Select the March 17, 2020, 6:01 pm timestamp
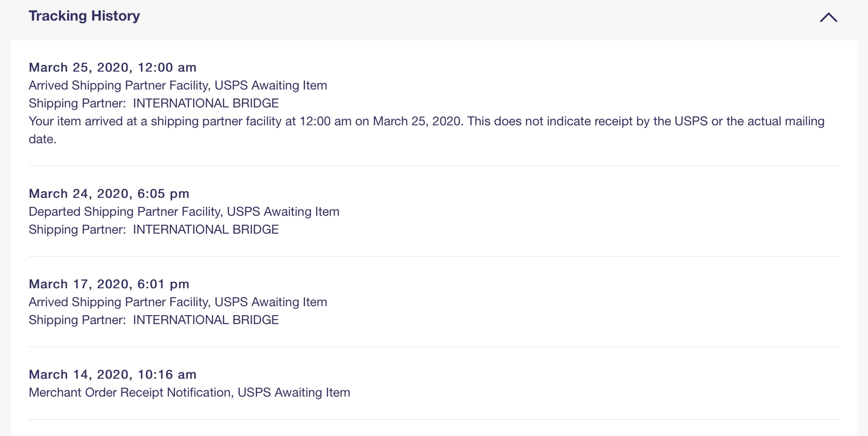Viewport: 868px width, 436px height. coord(109,284)
